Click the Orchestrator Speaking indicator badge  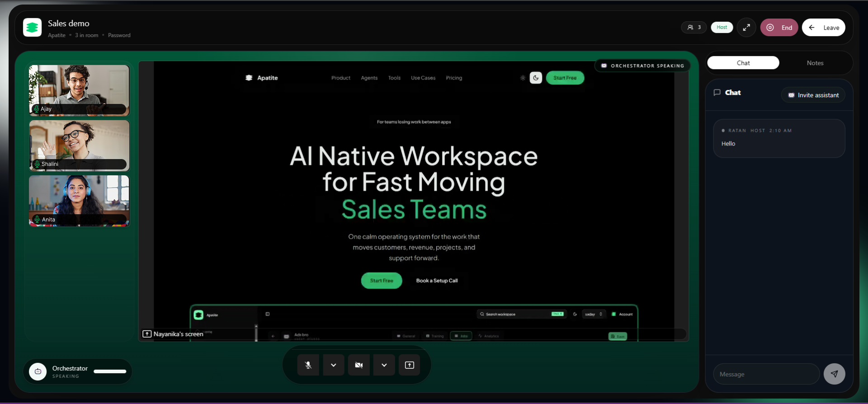tap(642, 66)
